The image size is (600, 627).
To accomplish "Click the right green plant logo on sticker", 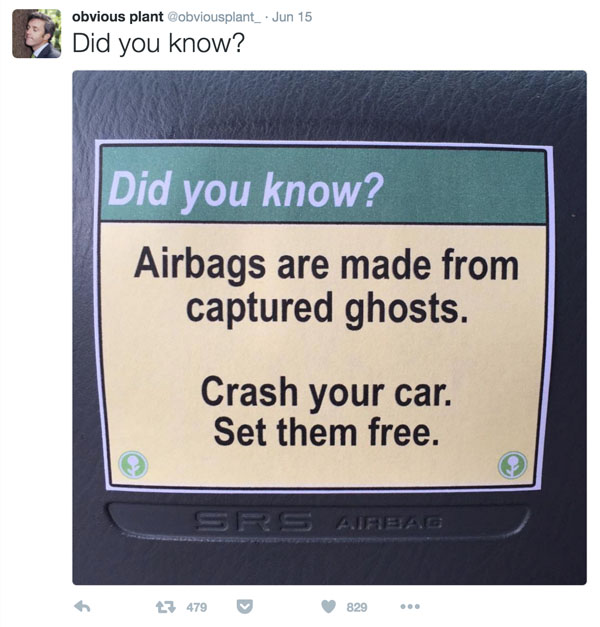I will click(x=512, y=464).
